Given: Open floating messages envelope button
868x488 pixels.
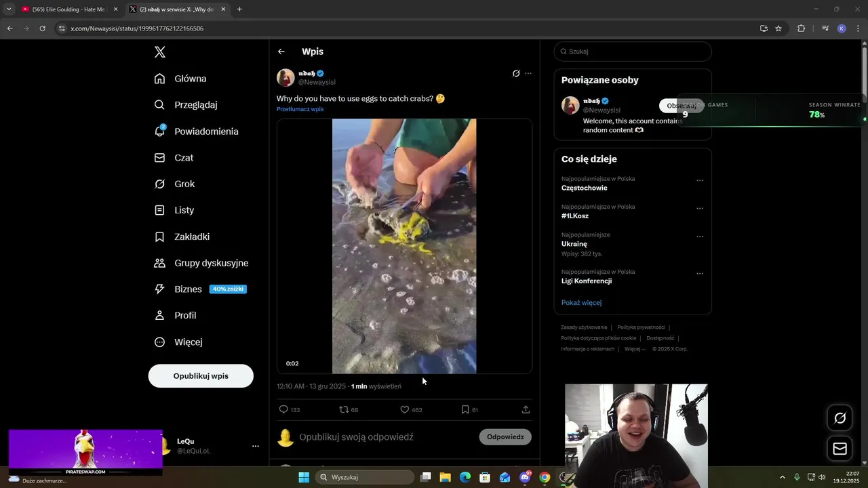Looking at the screenshot, I should (x=840, y=449).
